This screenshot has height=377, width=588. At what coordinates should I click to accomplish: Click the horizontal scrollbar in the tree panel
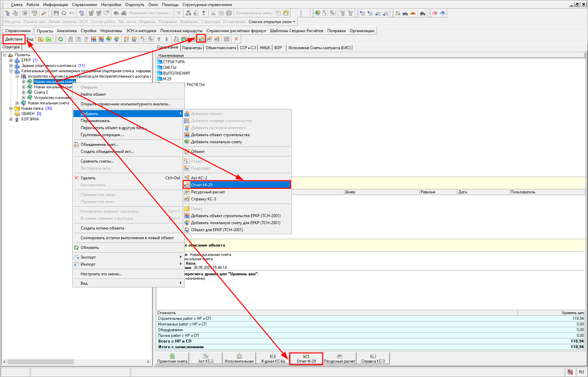pos(40,362)
